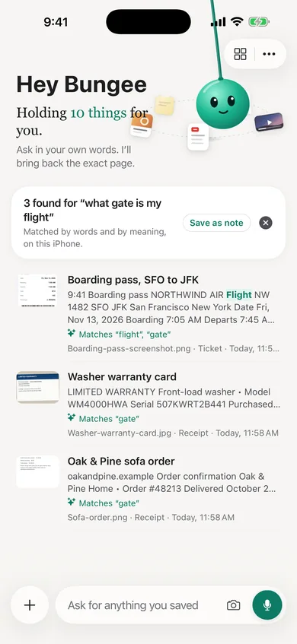Click Save as note button
Screen dimensions: 297x644
point(216,223)
